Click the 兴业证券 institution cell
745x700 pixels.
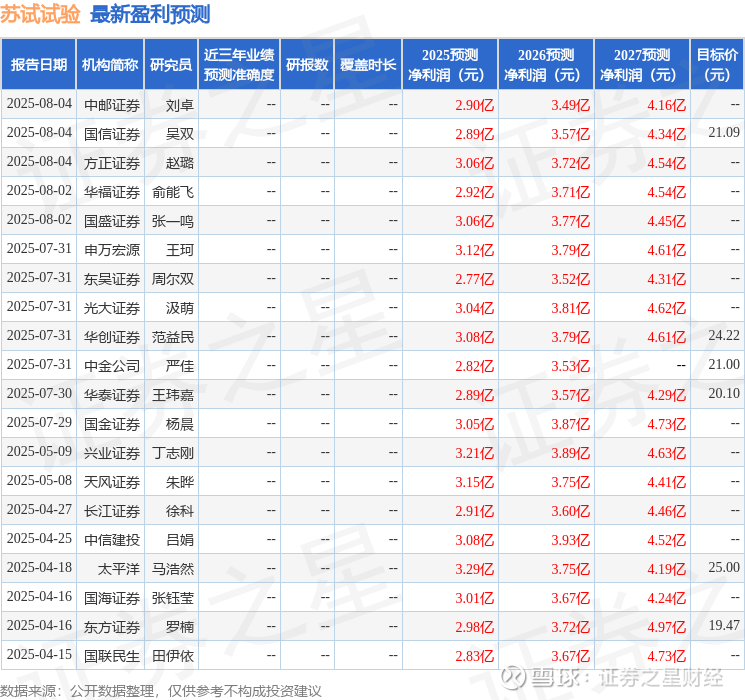(112, 453)
